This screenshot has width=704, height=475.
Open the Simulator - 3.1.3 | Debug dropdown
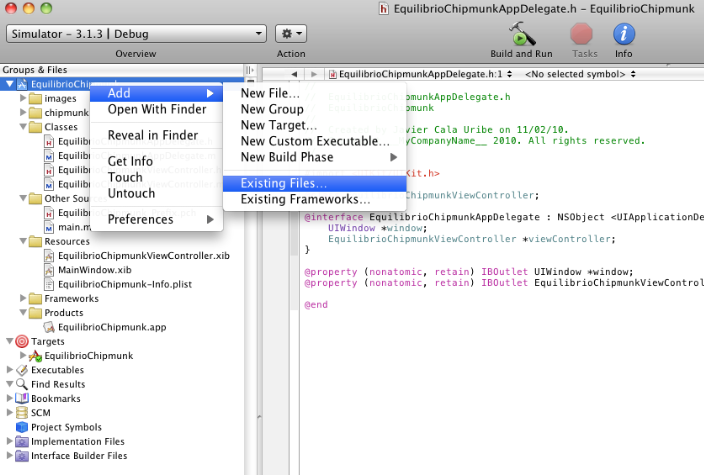pyautogui.click(x=136, y=34)
